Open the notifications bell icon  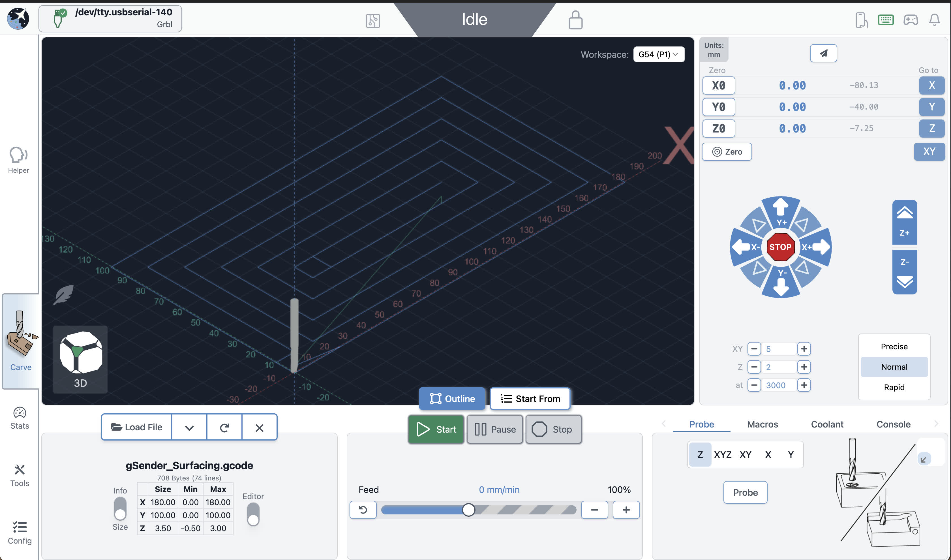(x=934, y=20)
